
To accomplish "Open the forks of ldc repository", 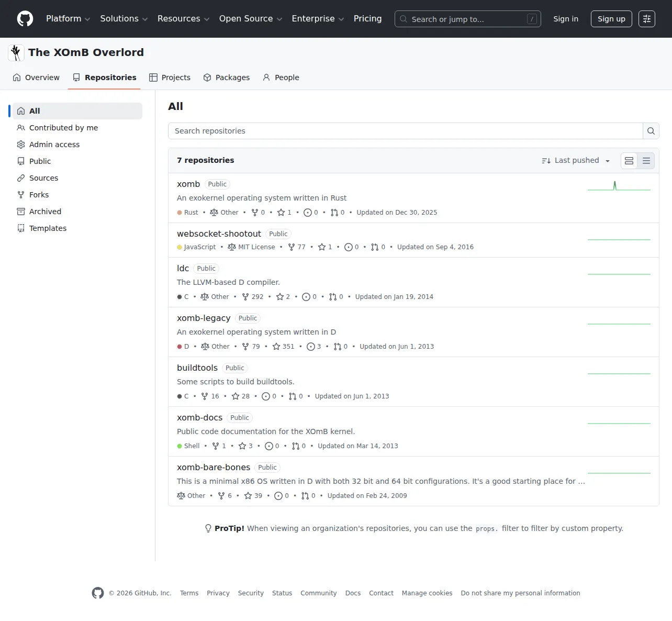I will click(x=252, y=297).
